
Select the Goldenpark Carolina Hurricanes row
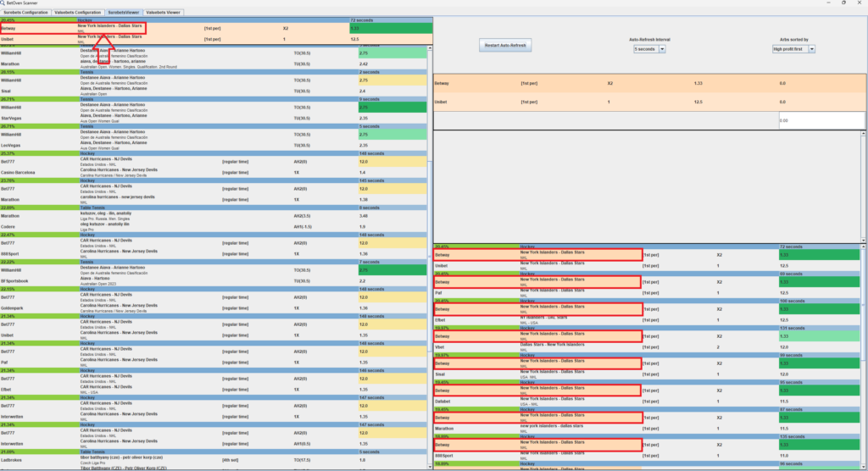tap(214, 308)
